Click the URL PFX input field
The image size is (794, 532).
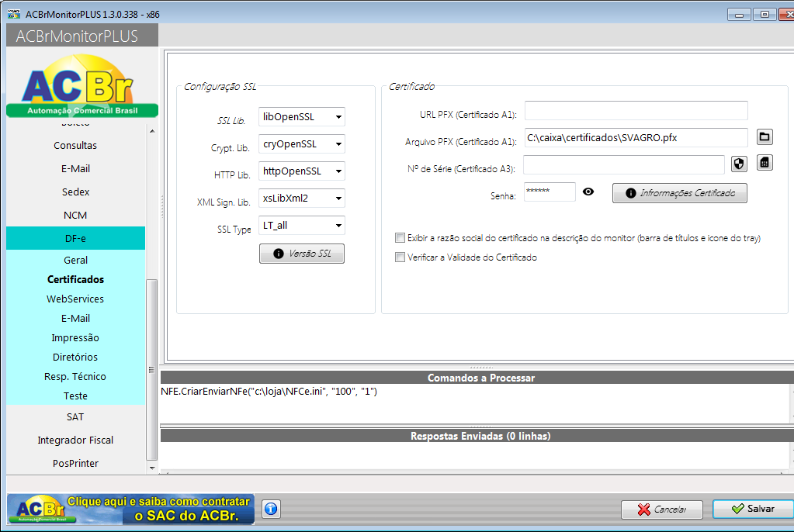[x=636, y=110]
